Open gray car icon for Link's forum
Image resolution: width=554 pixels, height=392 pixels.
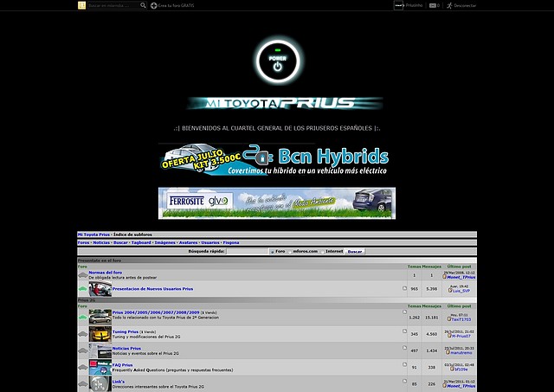pos(83,383)
